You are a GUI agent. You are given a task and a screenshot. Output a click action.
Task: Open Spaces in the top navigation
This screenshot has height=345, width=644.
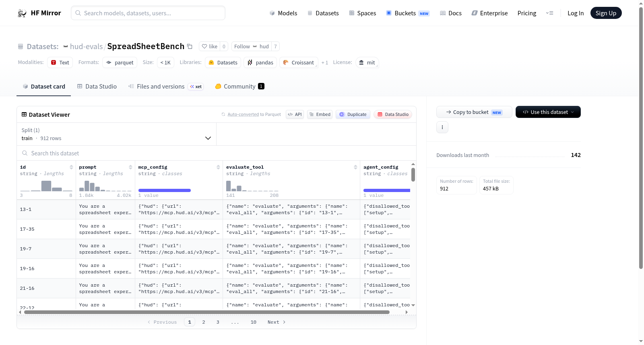pyautogui.click(x=363, y=13)
